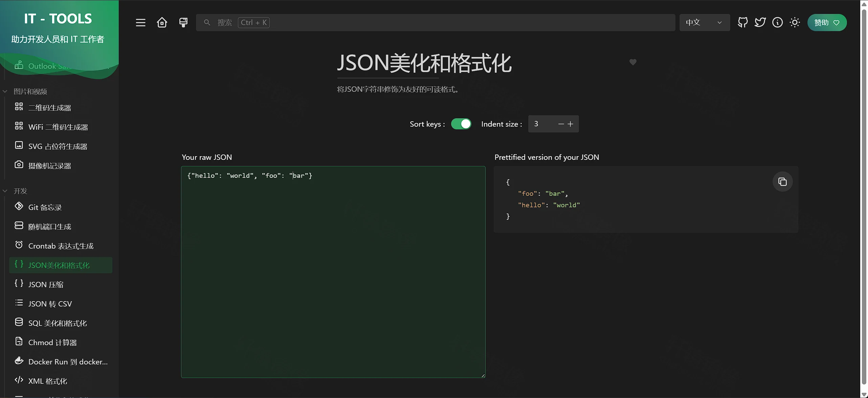The height and width of the screenshot is (398, 868).
Task: Focus the 搜索 search field
Action: coord(435,23)
